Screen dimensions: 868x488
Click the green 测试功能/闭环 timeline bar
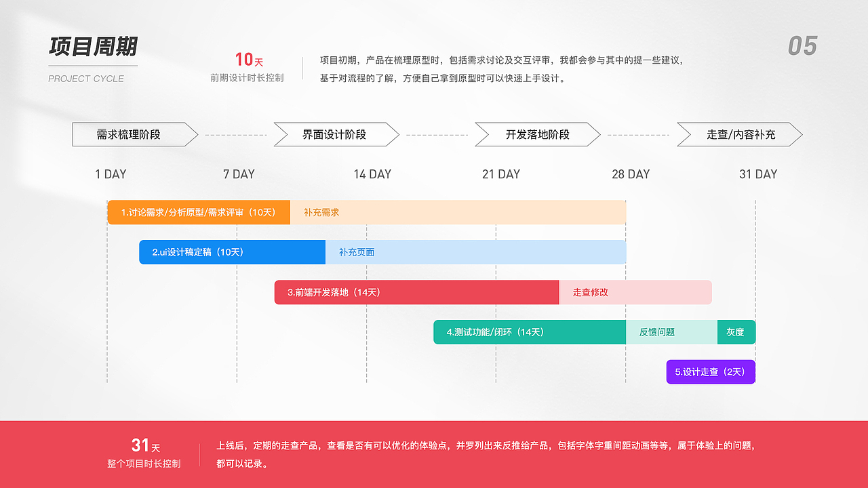coord(530,332)
